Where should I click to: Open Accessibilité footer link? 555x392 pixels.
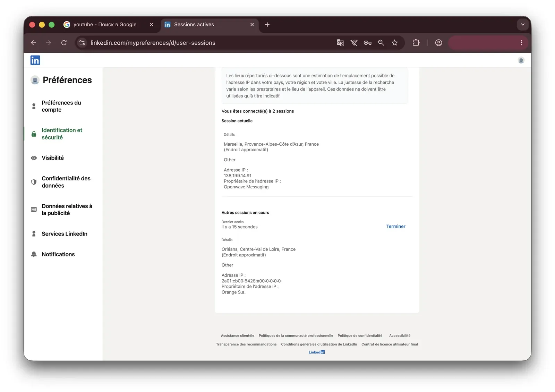click(400, 335)
